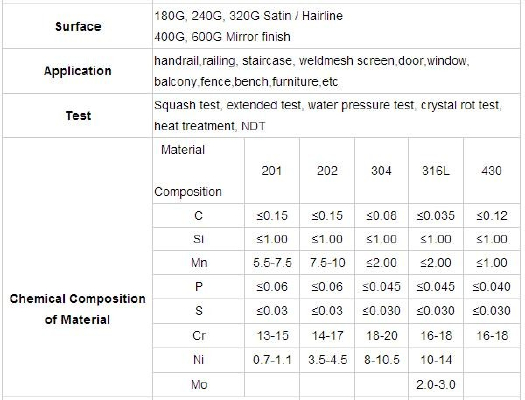Image resolution: width=525 pixels, height=400 pixels.
Task: Select the ≤0.035 carbon value for 316L
Action: [436, 216]
